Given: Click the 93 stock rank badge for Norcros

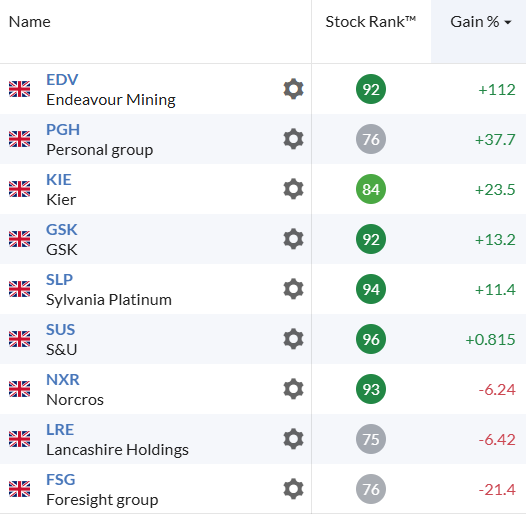Looking at the screenshot, I should [371, 389].
